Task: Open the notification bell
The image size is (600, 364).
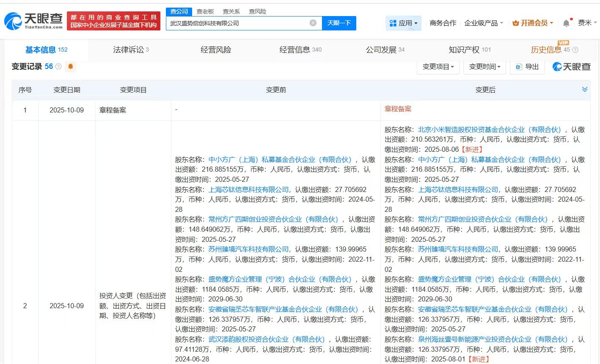Action: pos(566,23)
